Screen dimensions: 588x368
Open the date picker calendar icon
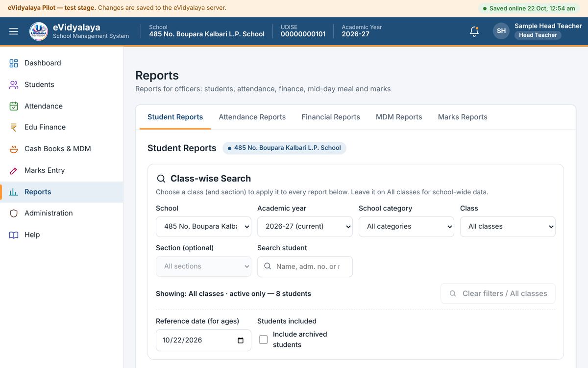pyautogui.click(x=241, y=341)
